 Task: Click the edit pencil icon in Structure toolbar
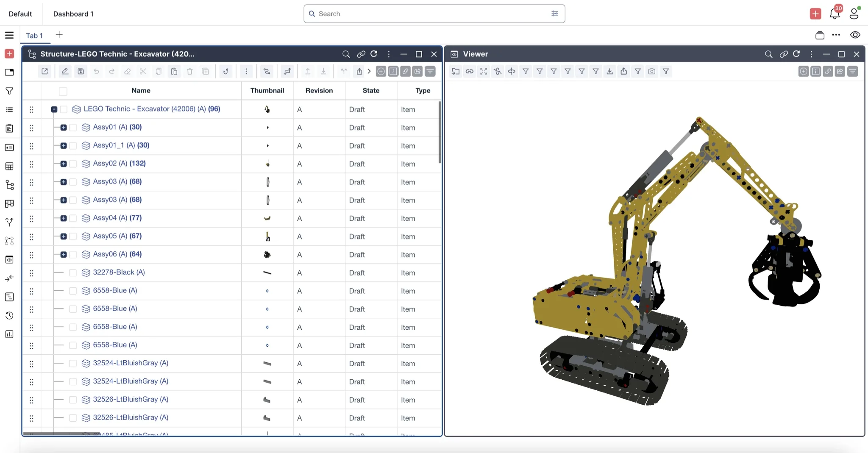[65, 72]
